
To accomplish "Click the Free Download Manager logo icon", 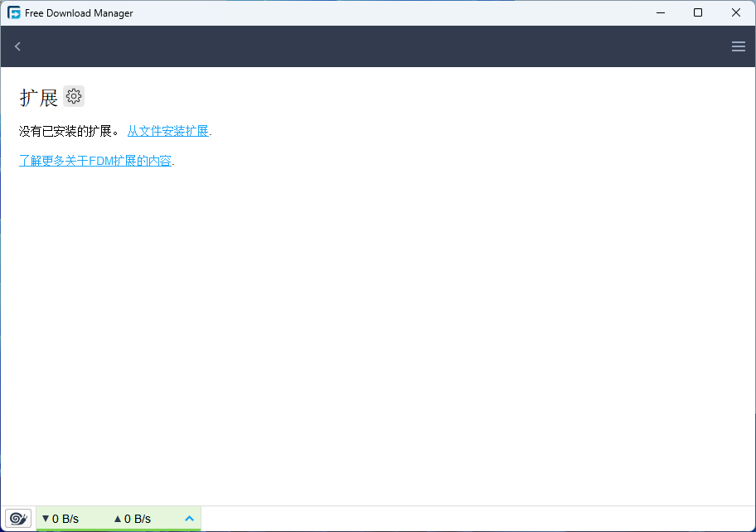I will click(14, 12).
